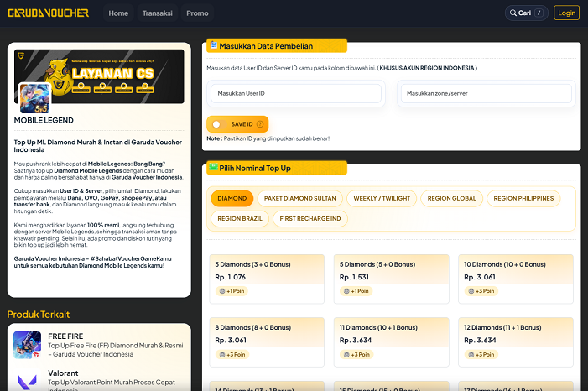The height and width of the screenshot is (391, 588).
Task: Select the REGION PHILIPPINES tab
Action: (523, 199)
